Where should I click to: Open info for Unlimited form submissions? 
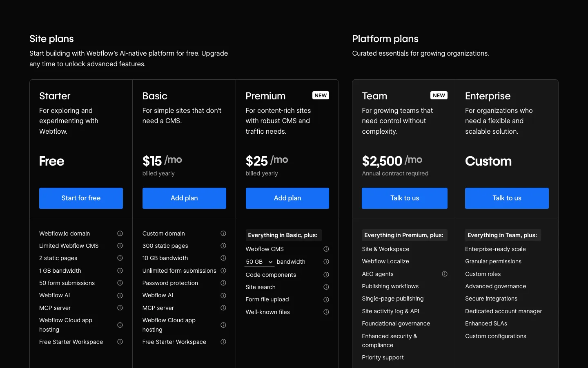coord(223,271)
